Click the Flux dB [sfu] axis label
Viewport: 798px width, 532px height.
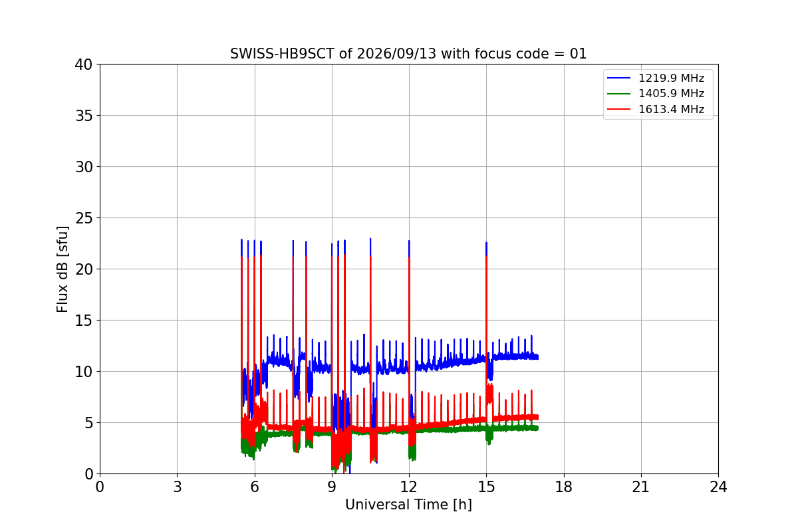coord(63,269)
